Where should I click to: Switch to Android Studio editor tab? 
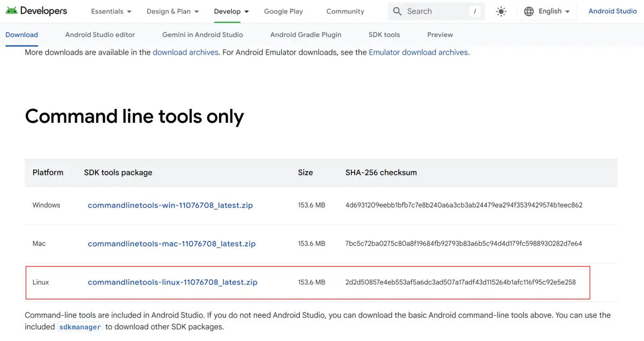(x=100, y=34)
